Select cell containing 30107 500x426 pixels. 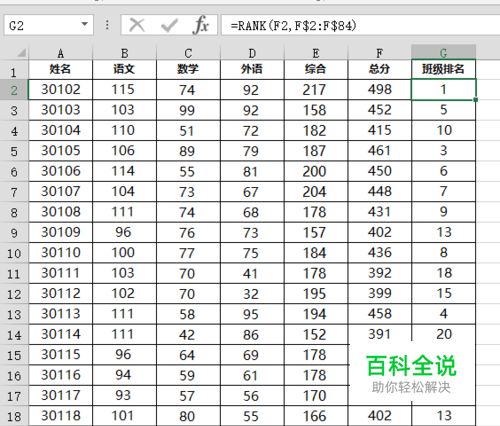click(60, 192)
